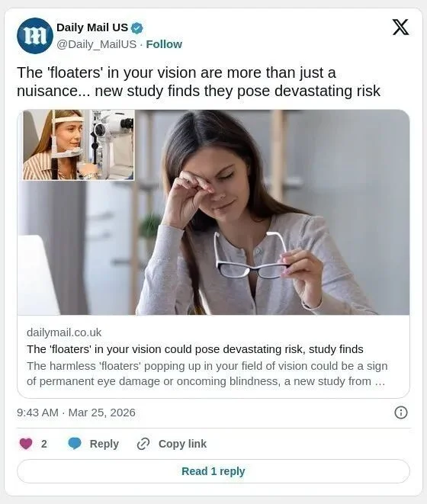427x504 pixels.
Task: Follow the Daily_MailUS account
Action: 164,44
